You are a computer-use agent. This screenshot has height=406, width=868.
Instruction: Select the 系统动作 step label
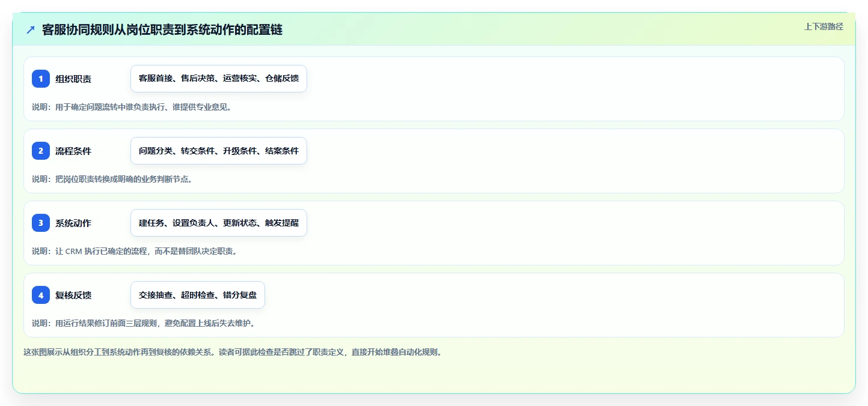click(x=73, y=223)
